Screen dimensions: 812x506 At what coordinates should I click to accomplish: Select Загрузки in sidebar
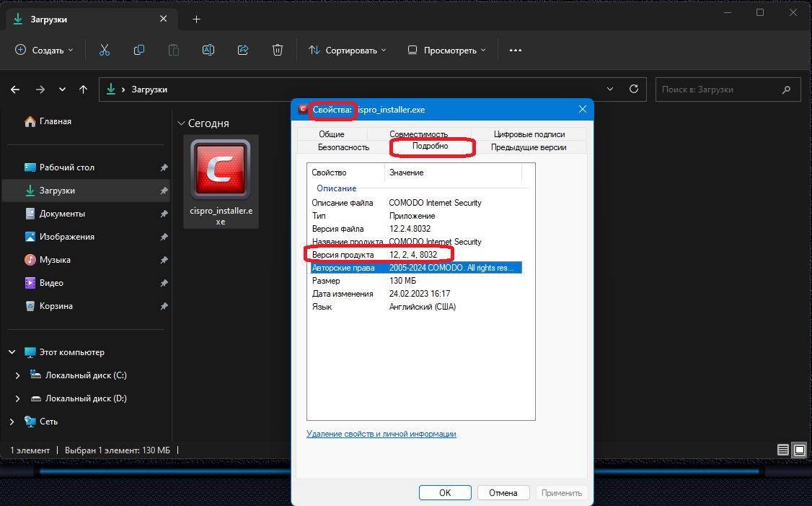(85, 191)
